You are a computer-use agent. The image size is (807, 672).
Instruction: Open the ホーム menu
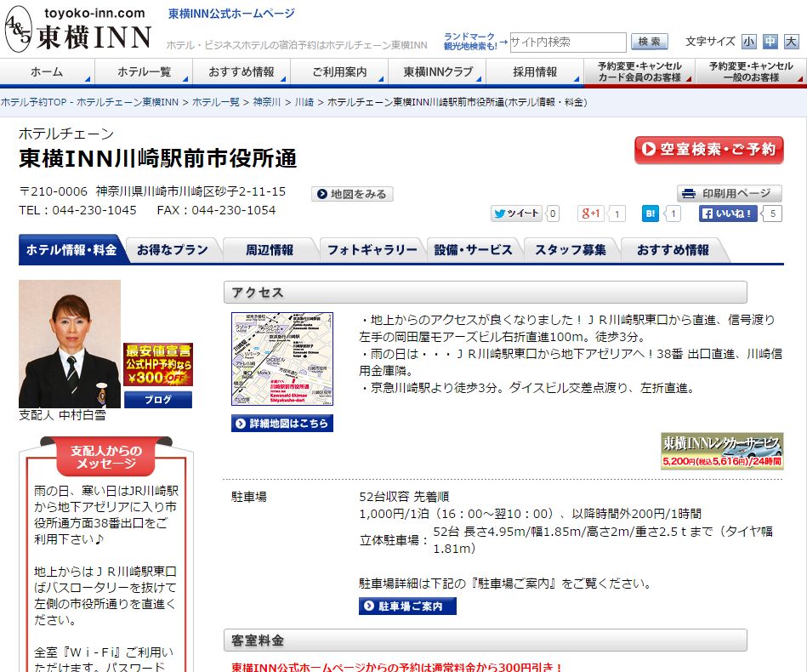(47, 71)
